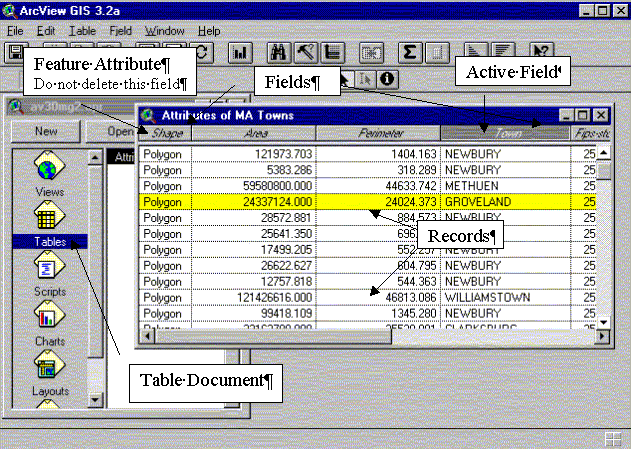Click the Scripts icon in project window
Screen dimensions: 631x449
49,266
